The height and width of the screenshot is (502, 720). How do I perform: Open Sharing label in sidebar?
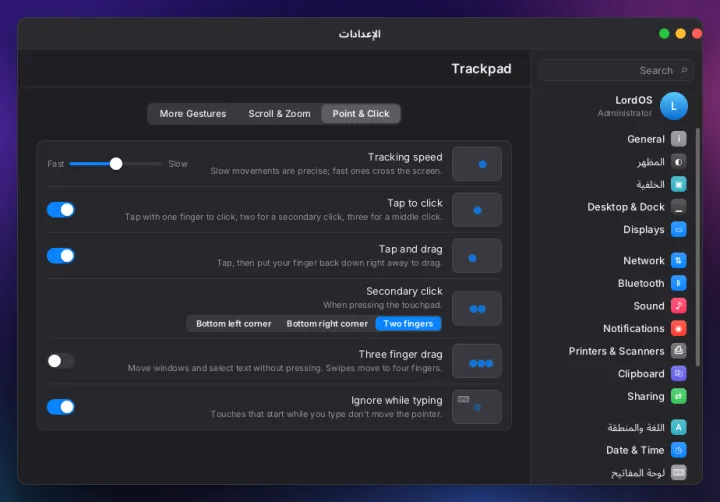coord(646,396)
